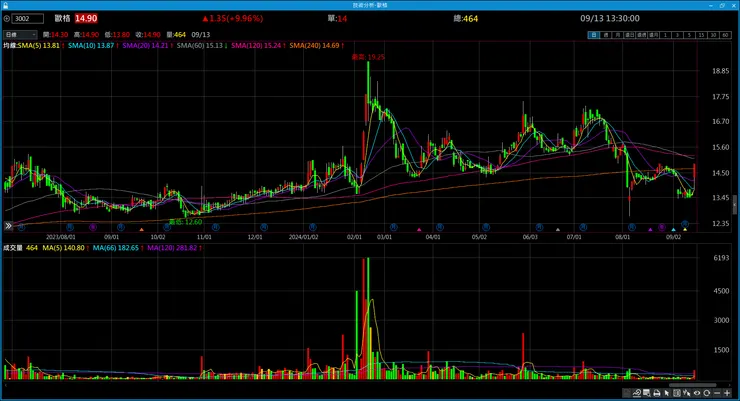Click the scroll-left arrow below volume chart
Image resolution: width=740 pixels, height=401 pixels.
click(6, 385)
